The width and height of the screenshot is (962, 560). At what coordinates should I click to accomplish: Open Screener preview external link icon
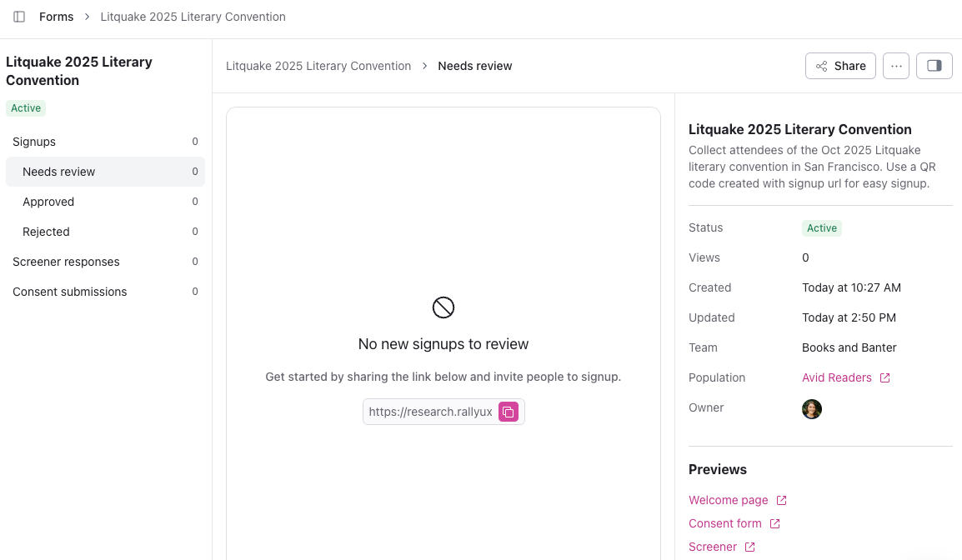(749, 547)
